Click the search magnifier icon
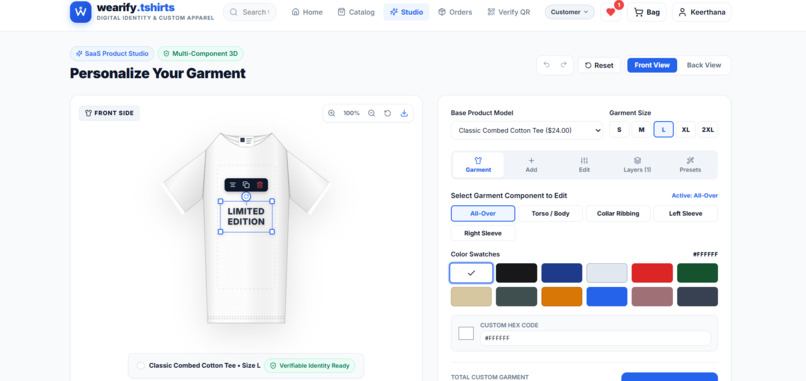This screenshot has width=806, height=381. pyautogui.click(x=234, y=12)
